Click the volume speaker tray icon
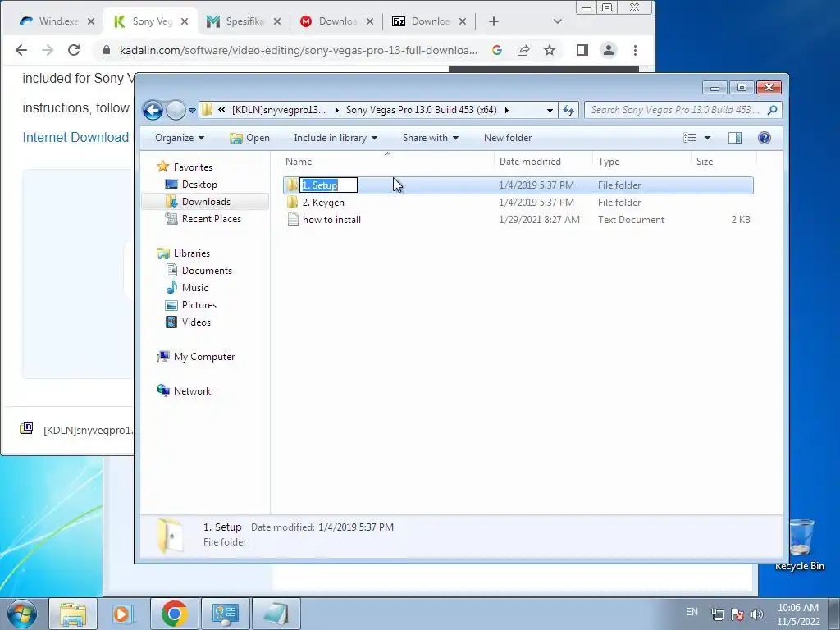The image size is (840, 630). coord(757,614)
